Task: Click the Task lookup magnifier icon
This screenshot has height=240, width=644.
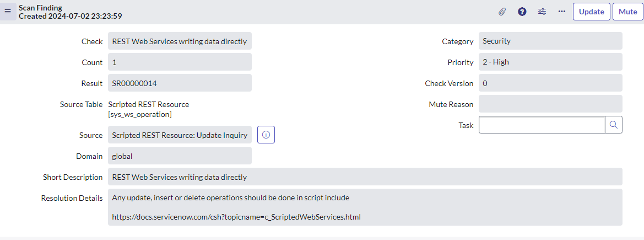Action: (614, 125)
